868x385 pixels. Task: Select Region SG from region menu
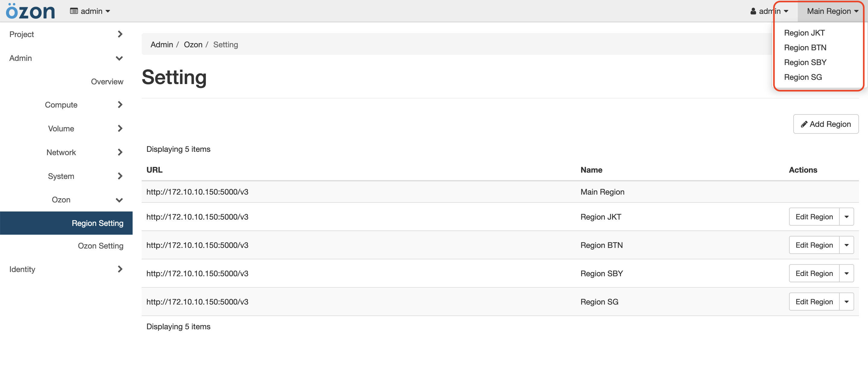803,77
